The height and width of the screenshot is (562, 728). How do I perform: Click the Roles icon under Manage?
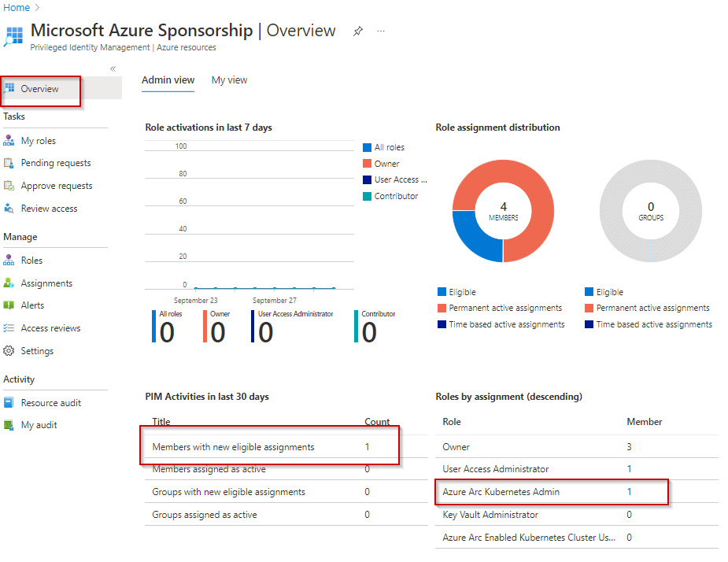click(9, 260)
